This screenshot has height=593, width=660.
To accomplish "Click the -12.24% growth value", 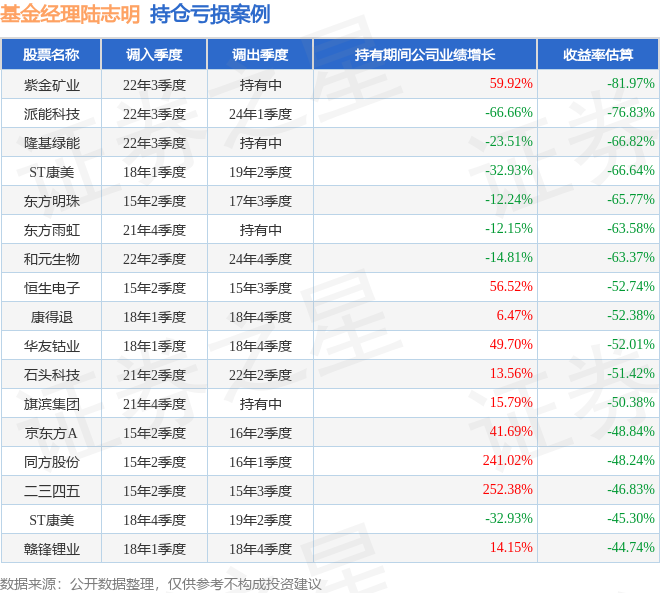I will click(x=509, y=199).
